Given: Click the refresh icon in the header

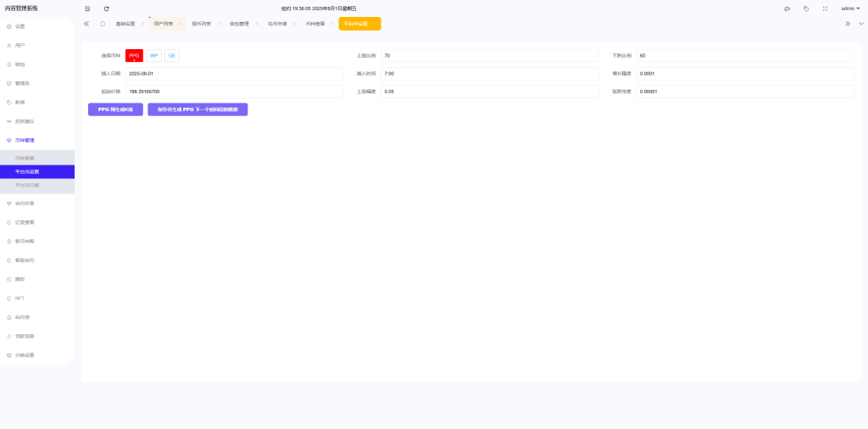Looking at the screenshot, I should pos(107,8).
